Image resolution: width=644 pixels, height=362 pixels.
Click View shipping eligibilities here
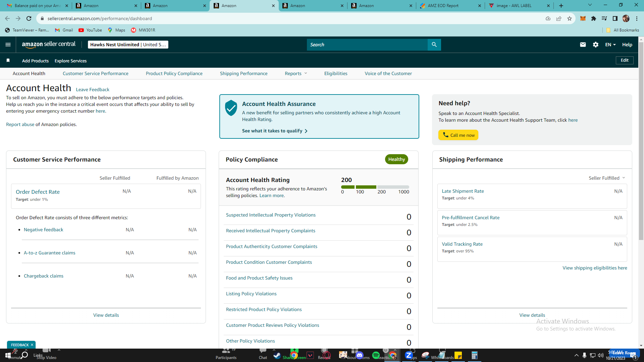595,268
